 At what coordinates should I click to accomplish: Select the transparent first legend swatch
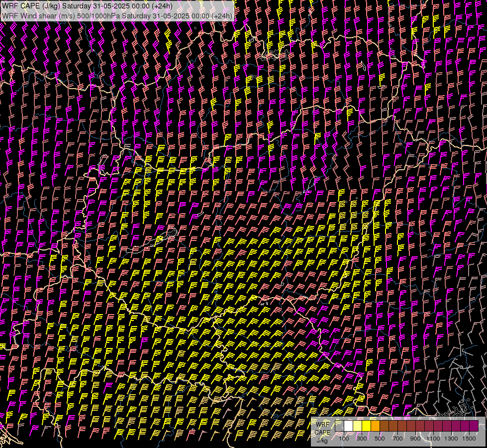[339, 426]
